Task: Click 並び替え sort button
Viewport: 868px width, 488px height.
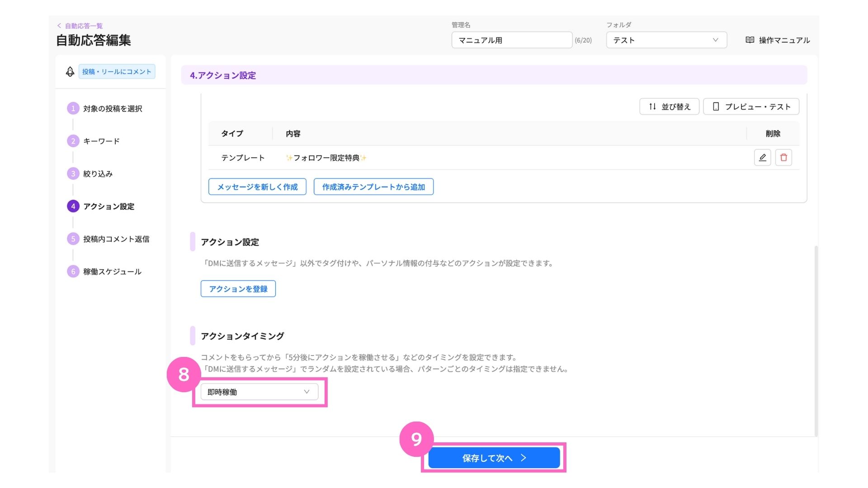Action: 670,107
